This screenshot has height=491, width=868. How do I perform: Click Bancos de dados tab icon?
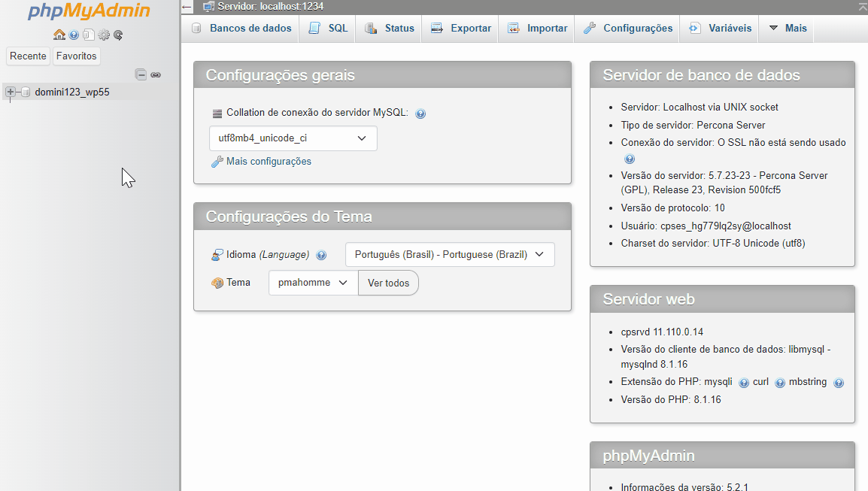pyautogui.click(x=196, y=29)
